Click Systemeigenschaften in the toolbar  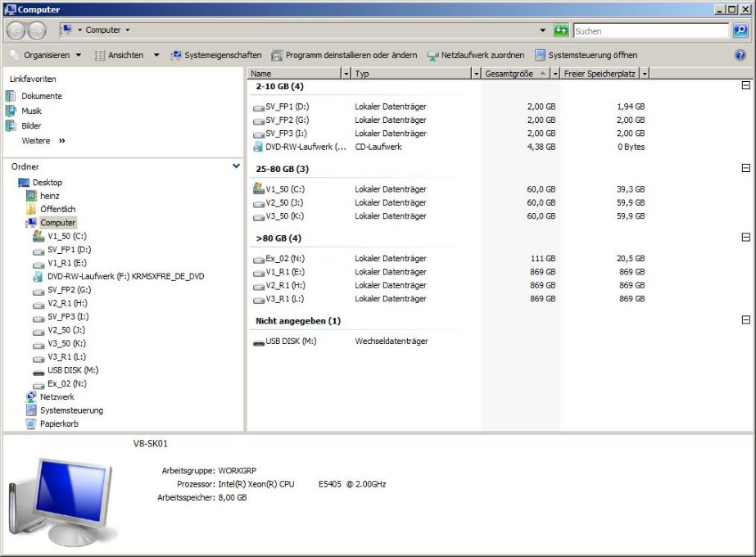216,55
